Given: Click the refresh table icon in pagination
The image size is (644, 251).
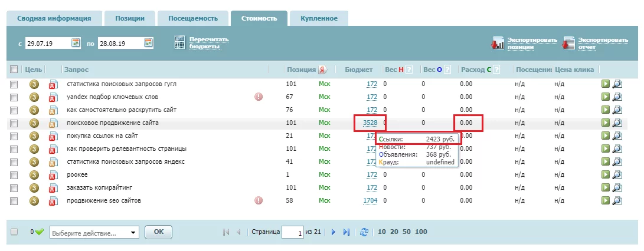Looking at the screenshot, I should pos(364,232).
